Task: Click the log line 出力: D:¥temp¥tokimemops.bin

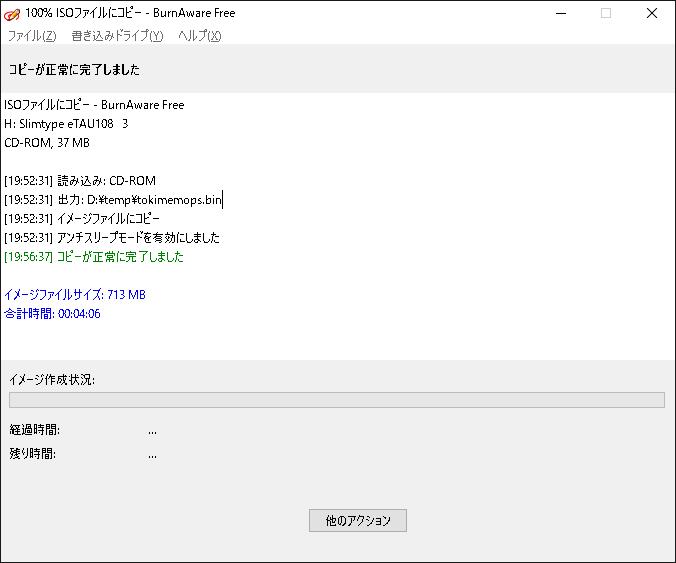Action: pos(113,200)
